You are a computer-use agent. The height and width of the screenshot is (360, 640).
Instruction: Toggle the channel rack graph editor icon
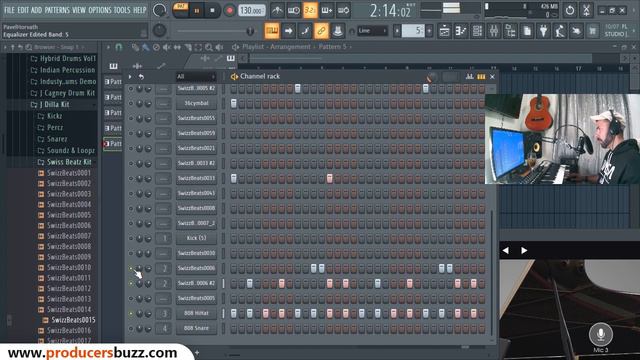(469, 77)
